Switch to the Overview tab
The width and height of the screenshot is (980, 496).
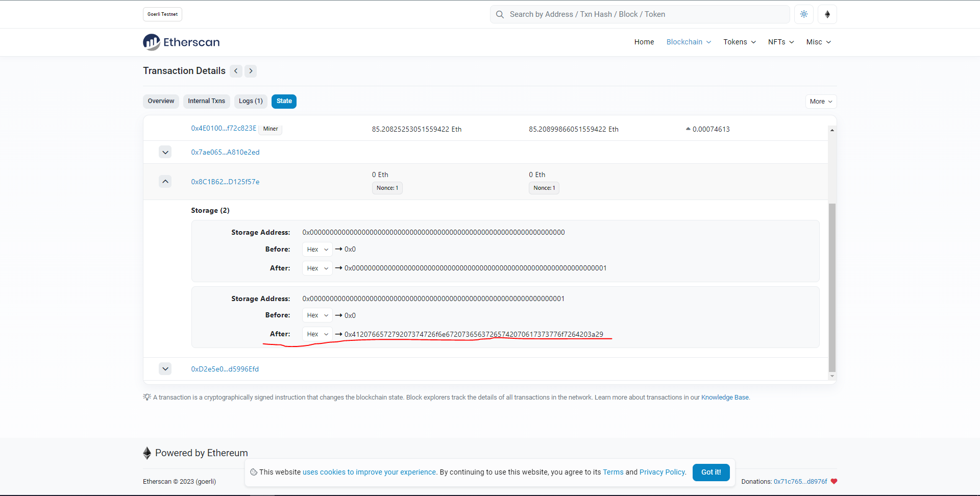tap(161, 101)
